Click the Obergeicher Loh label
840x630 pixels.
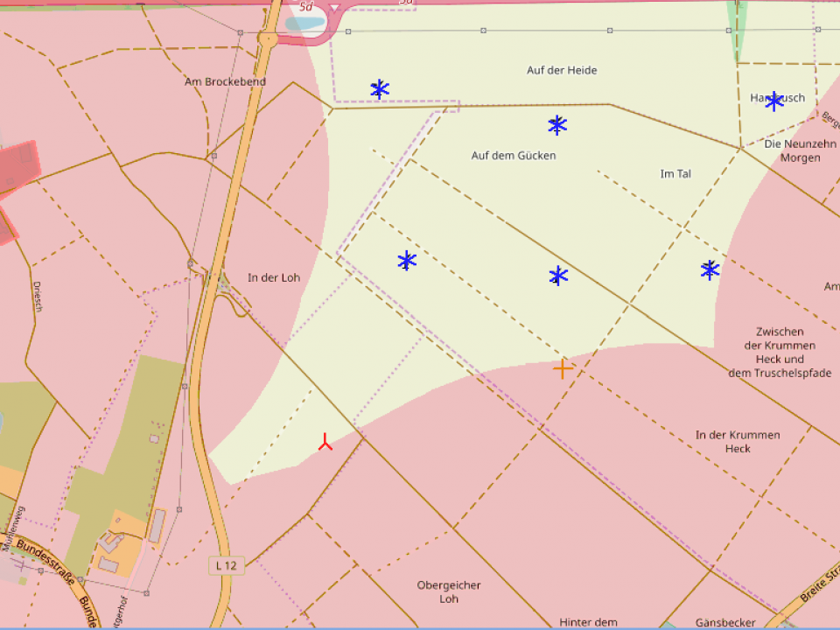point(449,592)
